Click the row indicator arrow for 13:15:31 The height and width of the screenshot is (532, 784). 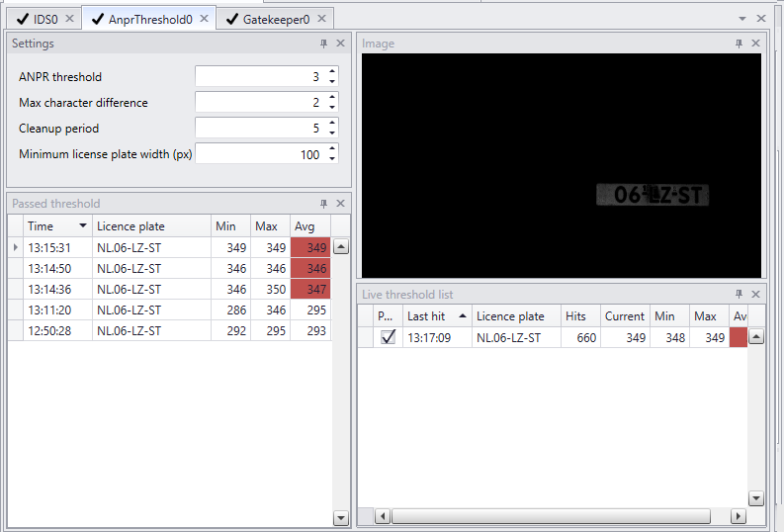[16, 247]
